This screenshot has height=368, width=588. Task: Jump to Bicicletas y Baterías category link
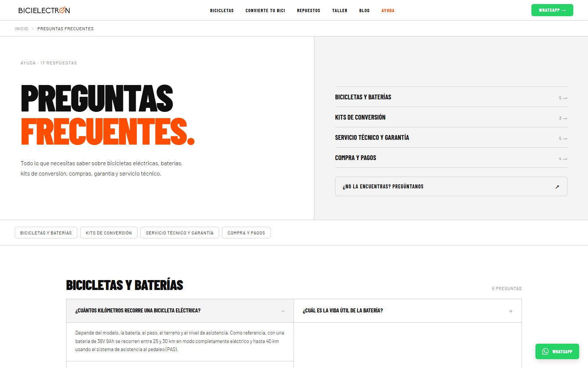451,97
